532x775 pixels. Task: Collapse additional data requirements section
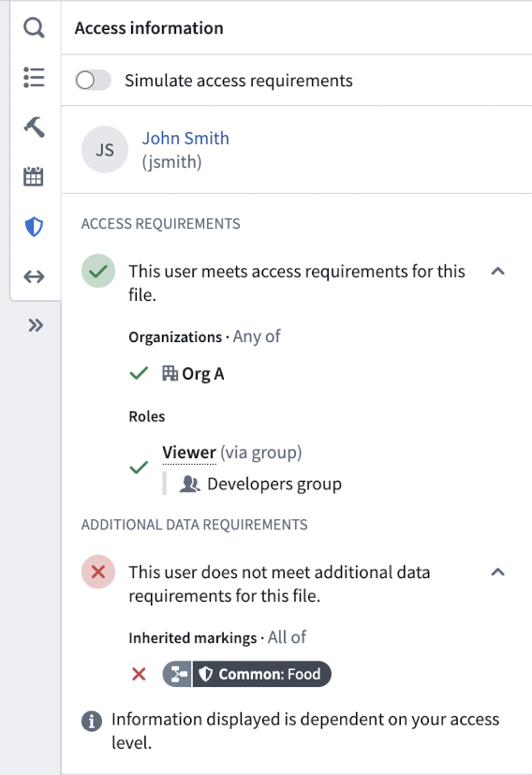[x=498, y=572]
